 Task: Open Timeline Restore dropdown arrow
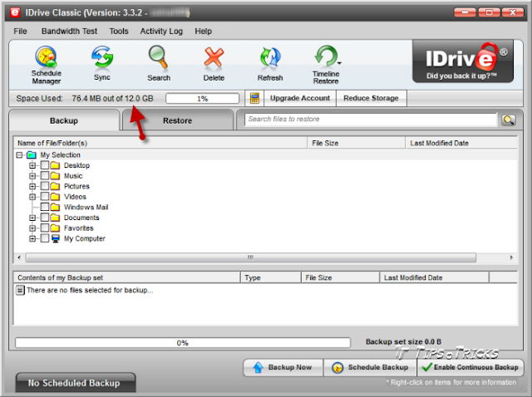(x=339, y=63)
